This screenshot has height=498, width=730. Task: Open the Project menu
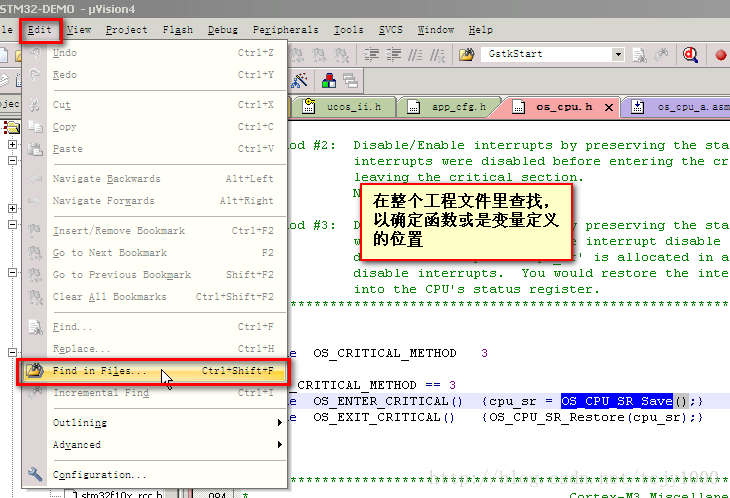click(126, 30)
